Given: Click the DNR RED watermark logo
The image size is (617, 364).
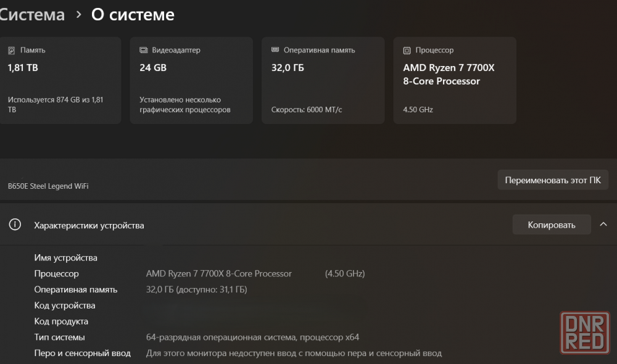Looking at the screenshot, I should 583,335.
